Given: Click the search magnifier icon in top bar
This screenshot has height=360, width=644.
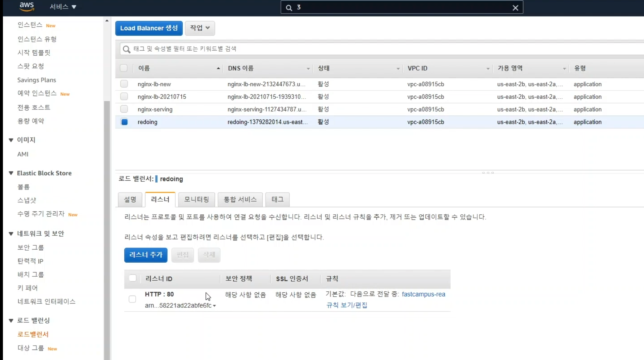Looking at the screenshot, I should coord(289,8).
